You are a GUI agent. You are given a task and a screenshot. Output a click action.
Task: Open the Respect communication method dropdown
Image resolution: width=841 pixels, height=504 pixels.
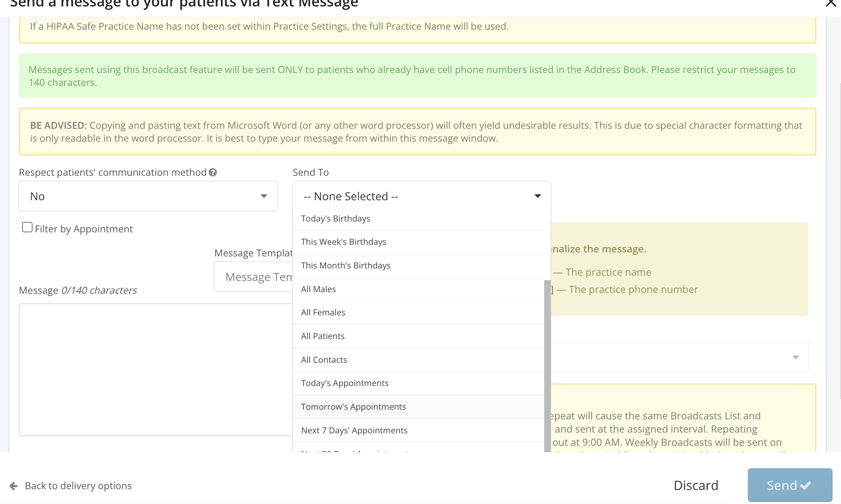(148, 196)
